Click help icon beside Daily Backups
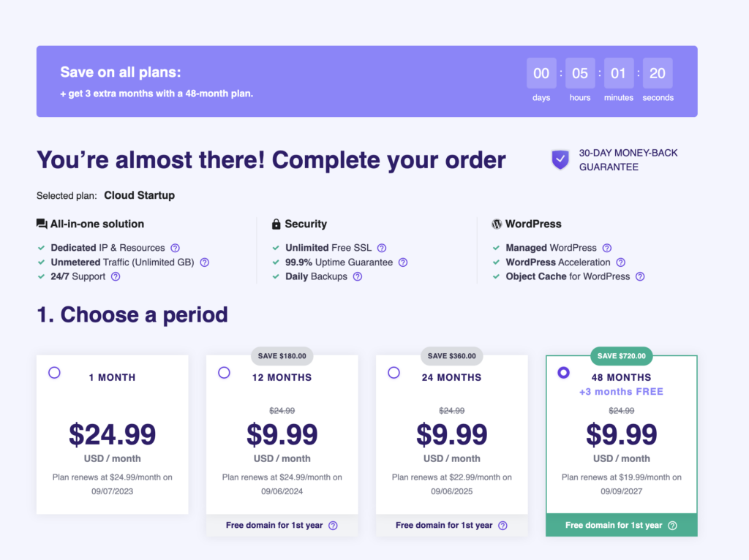The height and width of the screenshot is (560, 749). point(358,276)
